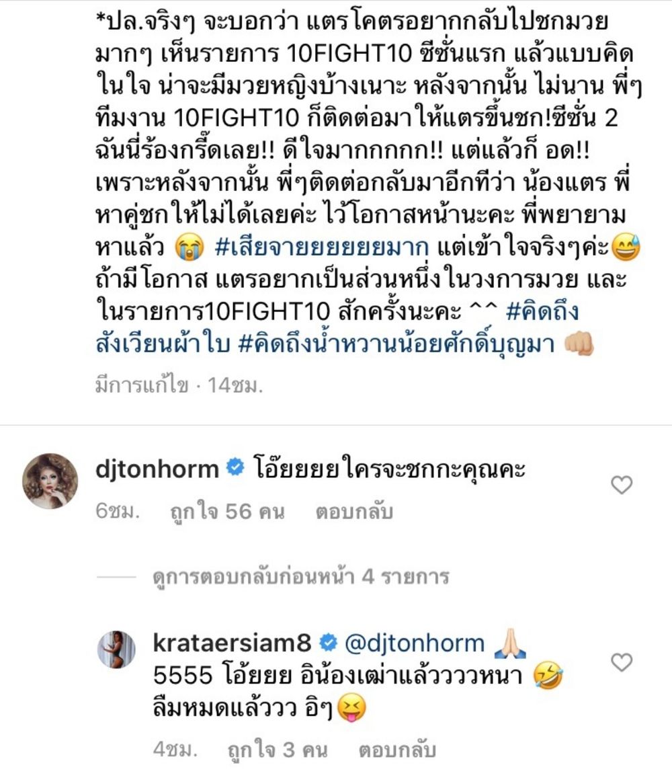Viewport: 672px width, 784px height.
Task: View the 3 likes on krataersiam8's reply
Action: 278,750
